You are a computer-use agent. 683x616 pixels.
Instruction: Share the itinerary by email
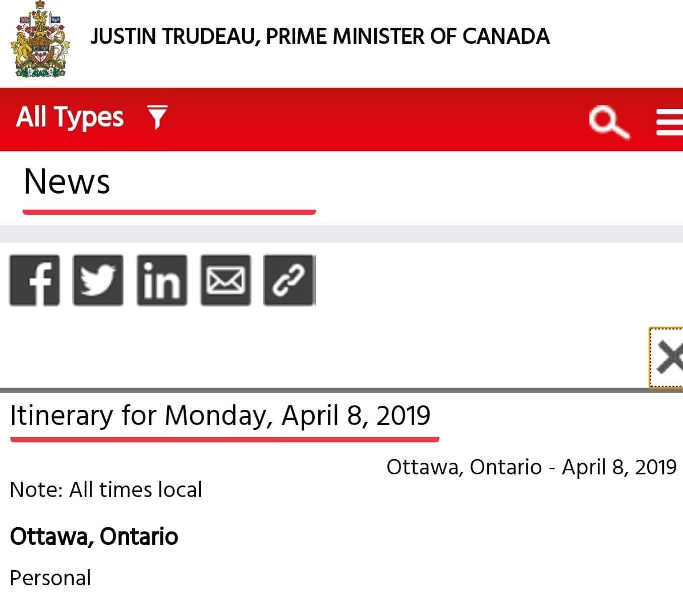pyautogui.click(x=225, y=280)
